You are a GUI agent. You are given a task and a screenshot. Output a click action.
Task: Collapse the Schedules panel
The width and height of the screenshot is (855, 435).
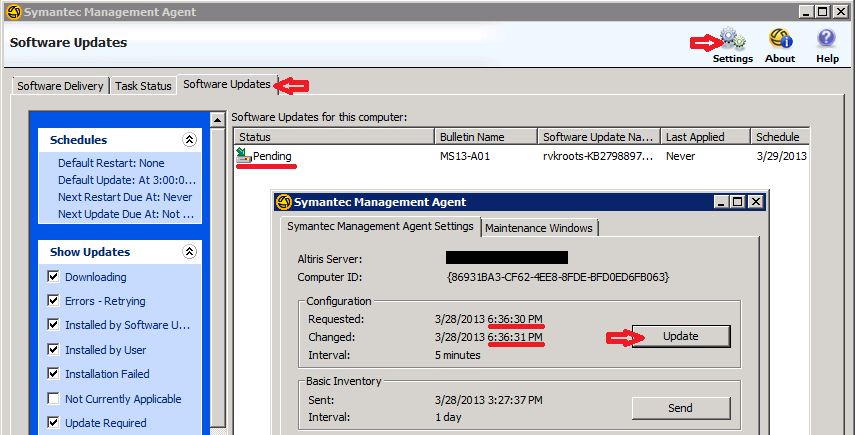pos(189,140)
